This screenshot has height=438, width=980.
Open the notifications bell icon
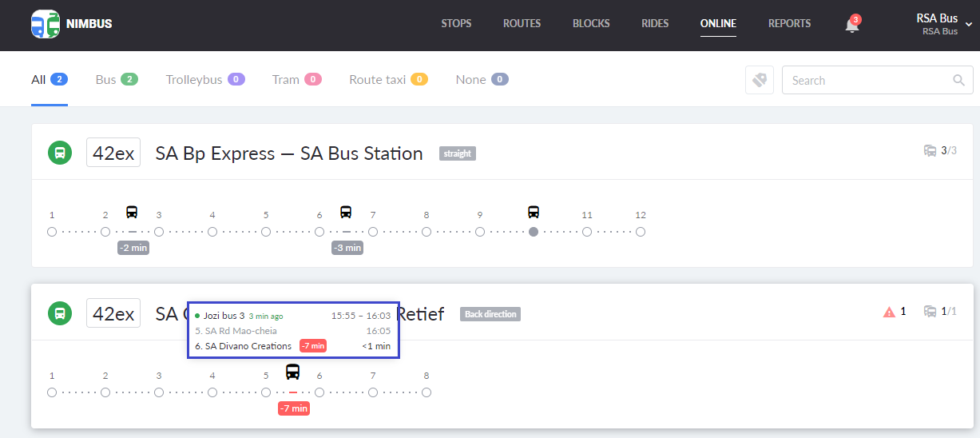pos(852,25)
